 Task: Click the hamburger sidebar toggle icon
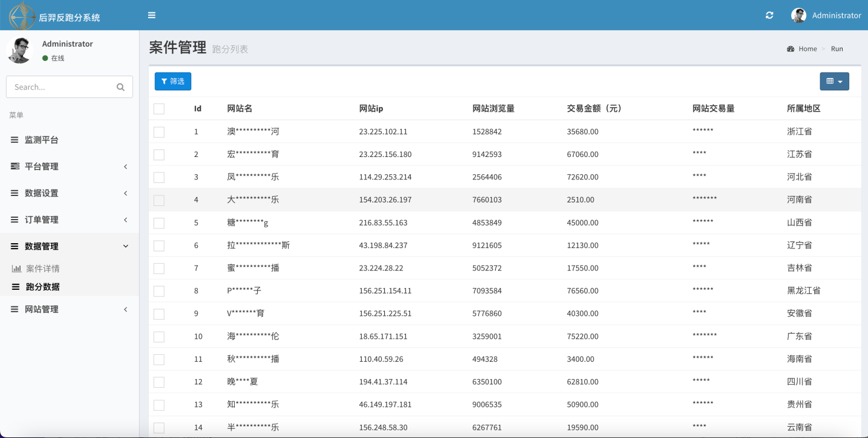click(152, 15)
